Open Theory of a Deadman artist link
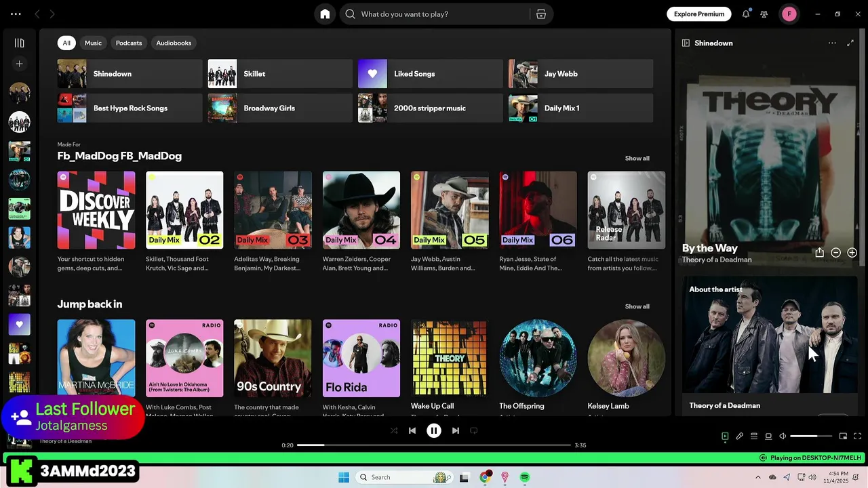The width and height of the screenshot is (868, 488). (717, 260)
